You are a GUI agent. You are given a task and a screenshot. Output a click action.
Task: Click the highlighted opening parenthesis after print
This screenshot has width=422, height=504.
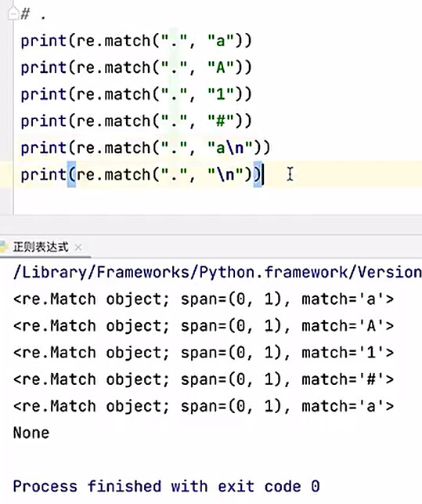pyautogui.click(x=71, y=175)
